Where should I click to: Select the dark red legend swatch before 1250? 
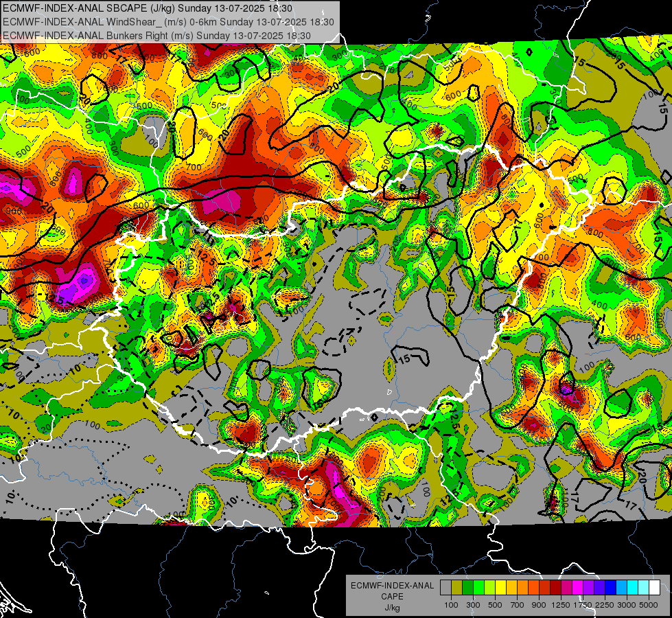tap(555, 588)
